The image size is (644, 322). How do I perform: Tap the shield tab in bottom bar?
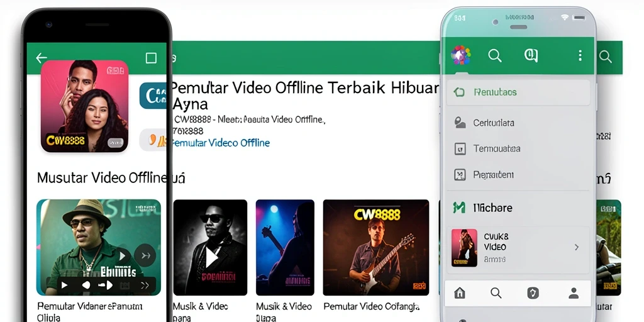click(533, 293)
